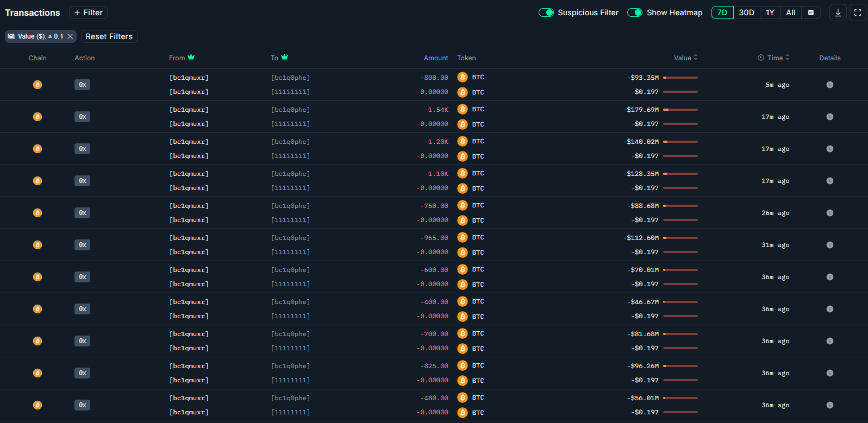
Task: Select the 1Y time range tab
Action: 770,12
